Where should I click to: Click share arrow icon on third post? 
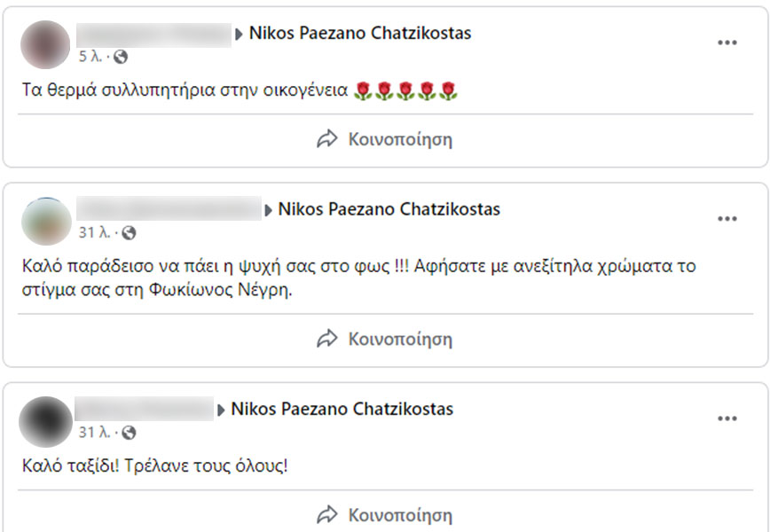327,514
